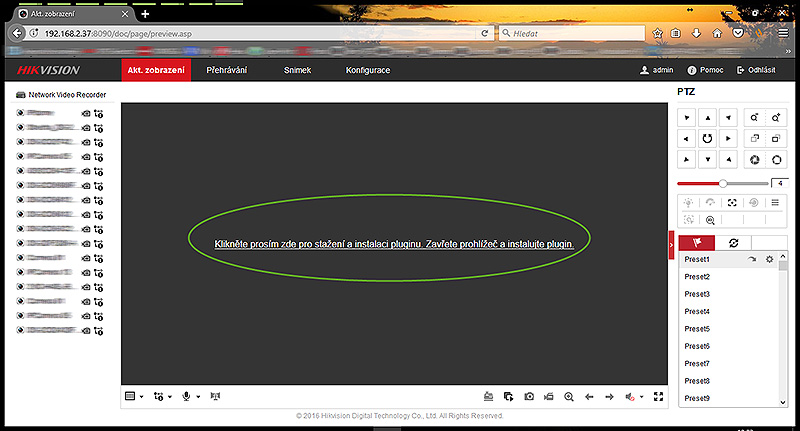Toggle the PTZ light

(688, 202)
